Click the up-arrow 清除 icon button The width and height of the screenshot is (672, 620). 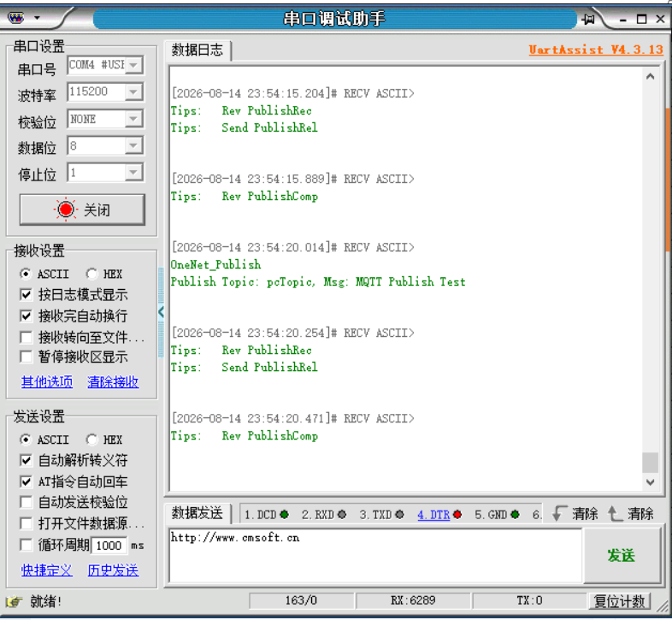[631, 514]
